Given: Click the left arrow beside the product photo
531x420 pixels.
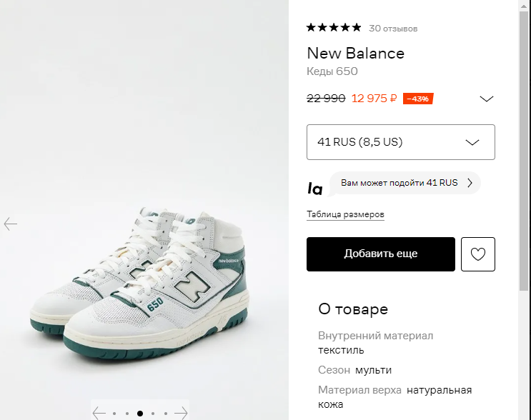Looking at the screenshot, I should coord(11,224).
